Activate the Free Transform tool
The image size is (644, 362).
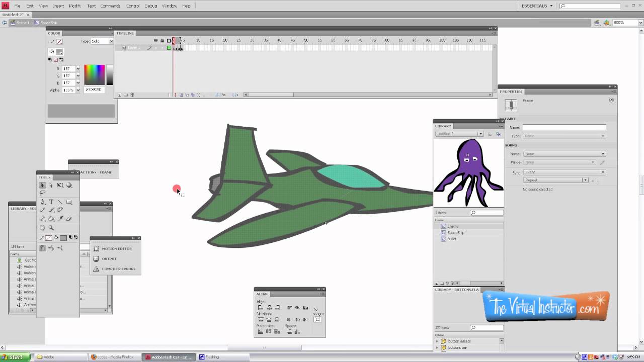[60, 186]
